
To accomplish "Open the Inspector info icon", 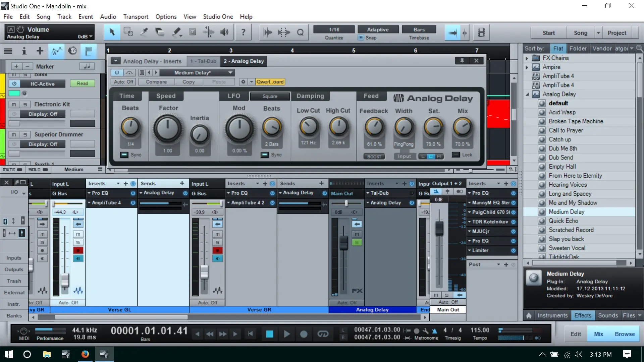I will pos(24,51).
